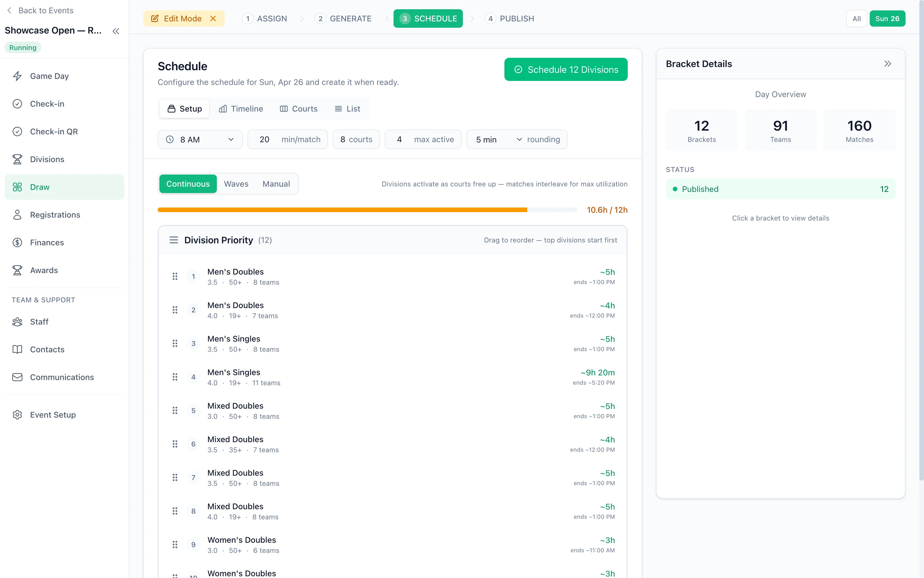924x578 pixels.
Task: Grab drag handle for Men's Doubles 3.5 row
Action: 175,276
